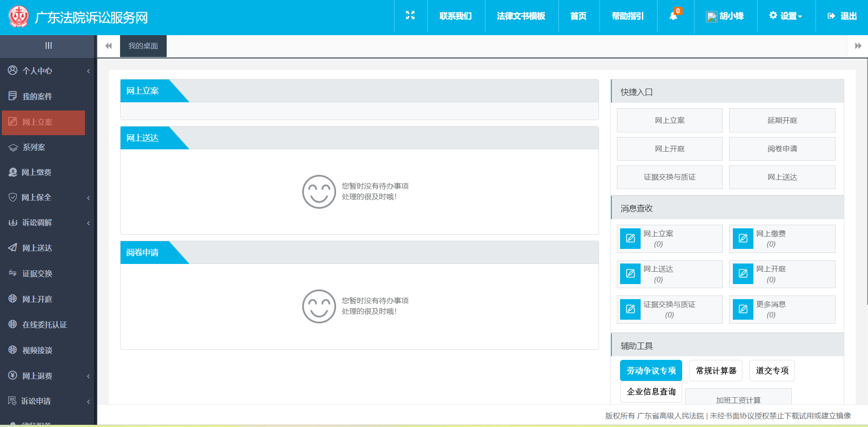
Task: Click 退出 to log out
Action: tap(842, 16)
